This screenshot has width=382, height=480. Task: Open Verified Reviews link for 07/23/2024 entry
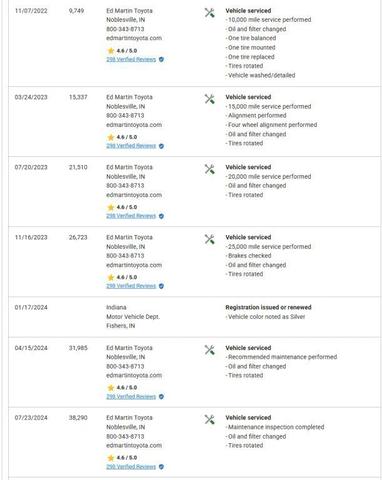click(x=131, y=467)
